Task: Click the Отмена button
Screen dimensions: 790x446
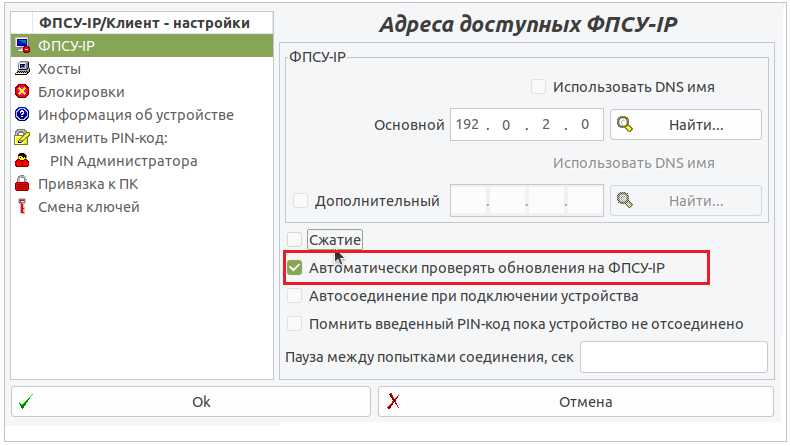Action: coord(575,402)
